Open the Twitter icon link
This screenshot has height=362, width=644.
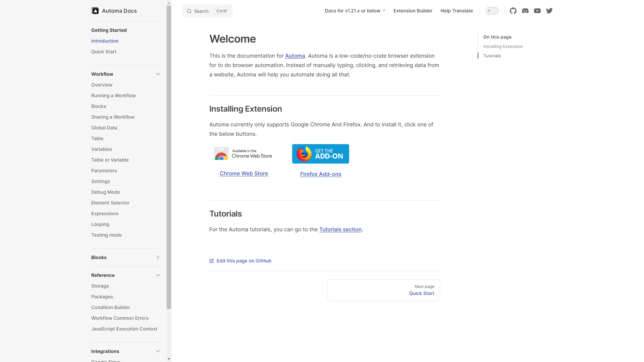pos(549,11)
